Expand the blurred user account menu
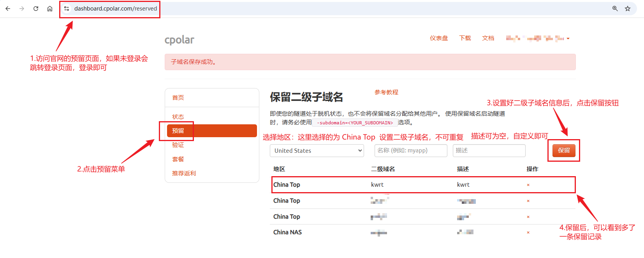This screenshot has height=258, width=644. (538, 38)
